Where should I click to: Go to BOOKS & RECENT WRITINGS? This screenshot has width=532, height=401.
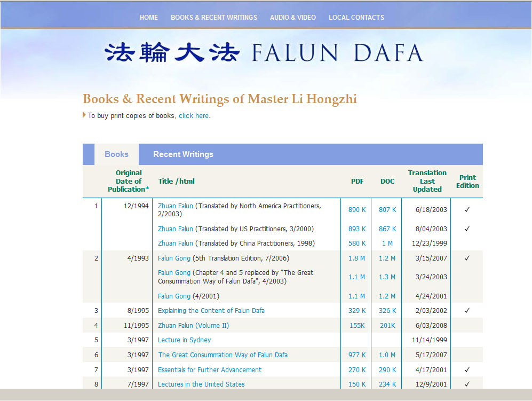(214, 17)
